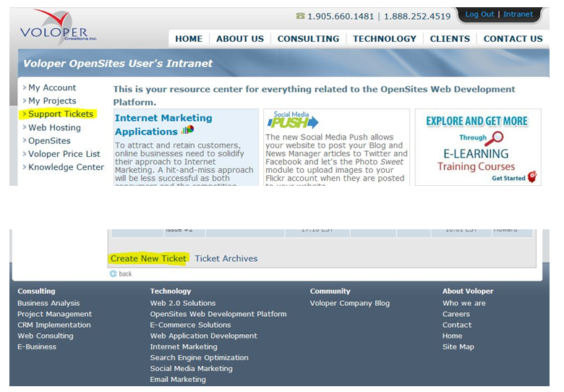Click the Log Out link
The height and width of the screenshot is (392, 564).
pyautogui.click(x=479, y=14)
